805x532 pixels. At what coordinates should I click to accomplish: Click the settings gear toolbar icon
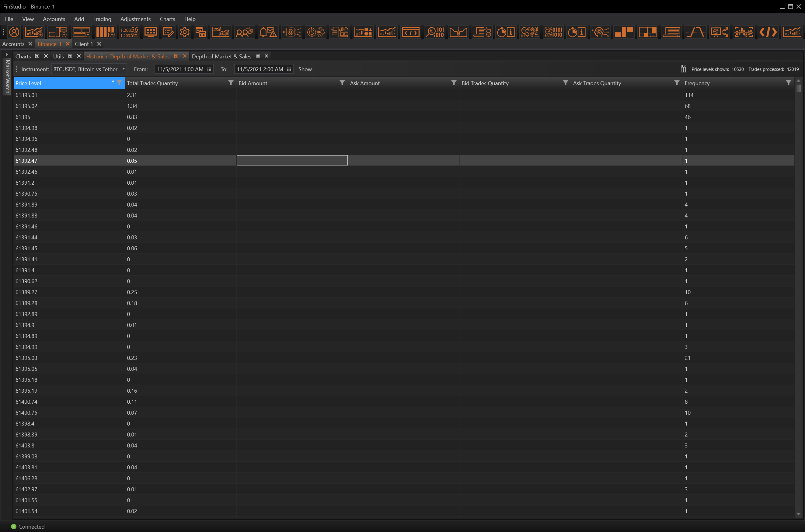click(x=185, y=32)
